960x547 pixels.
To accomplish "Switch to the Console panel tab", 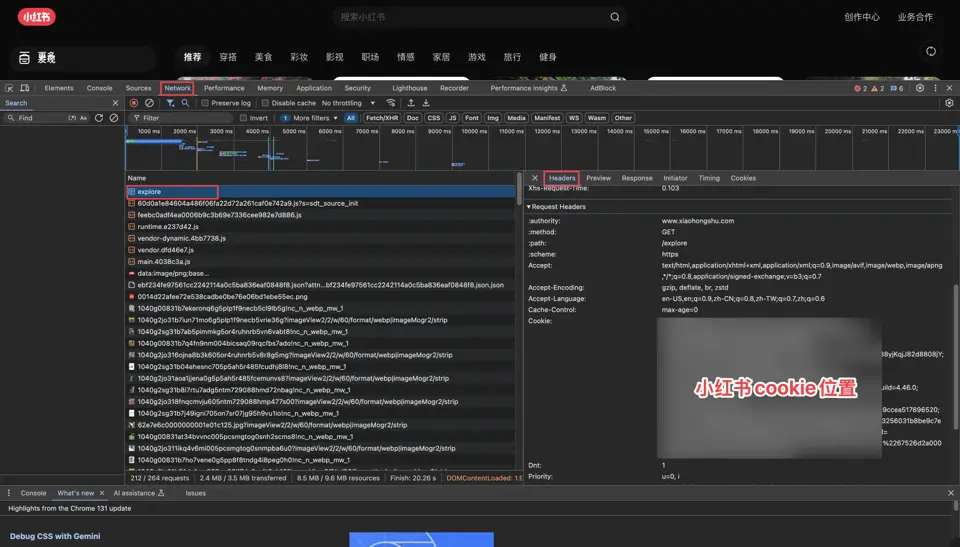I will coord(99,88).
